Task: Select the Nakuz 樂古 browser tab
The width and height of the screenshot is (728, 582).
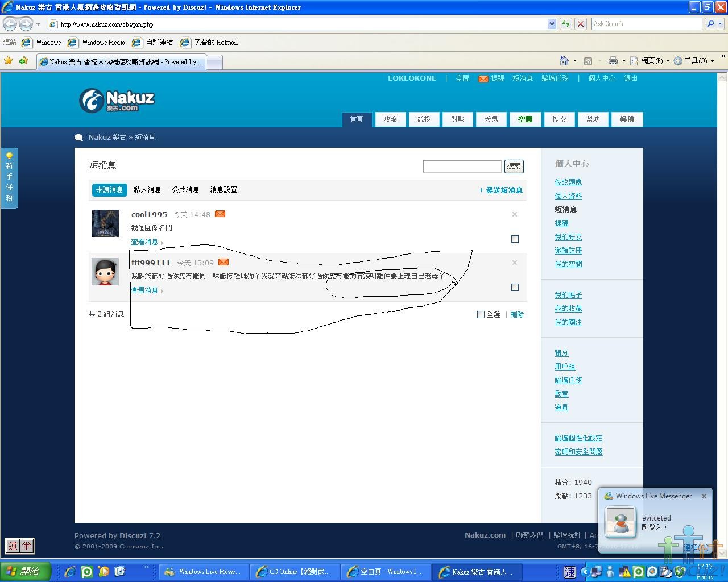Action: coord(121,62)
